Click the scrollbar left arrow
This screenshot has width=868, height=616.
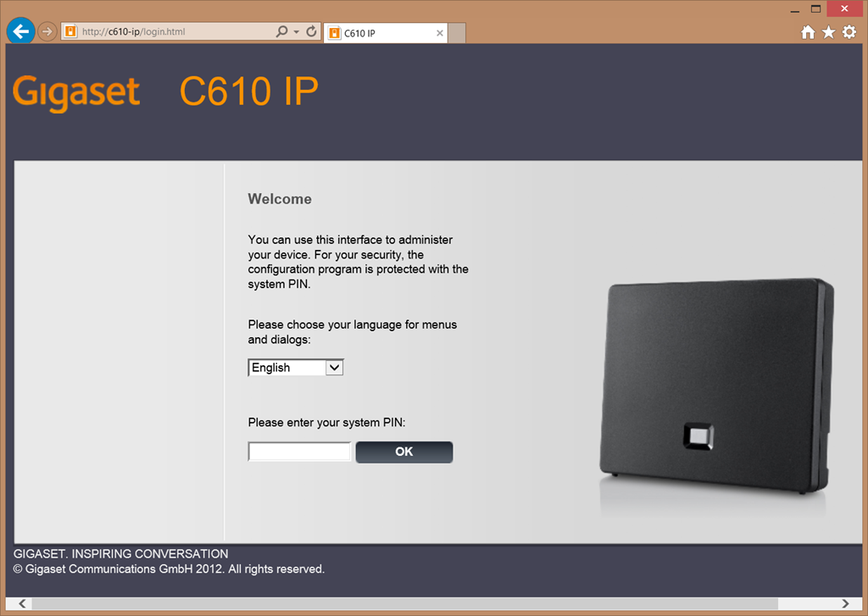pyautogui.click(x=22, y=603)
